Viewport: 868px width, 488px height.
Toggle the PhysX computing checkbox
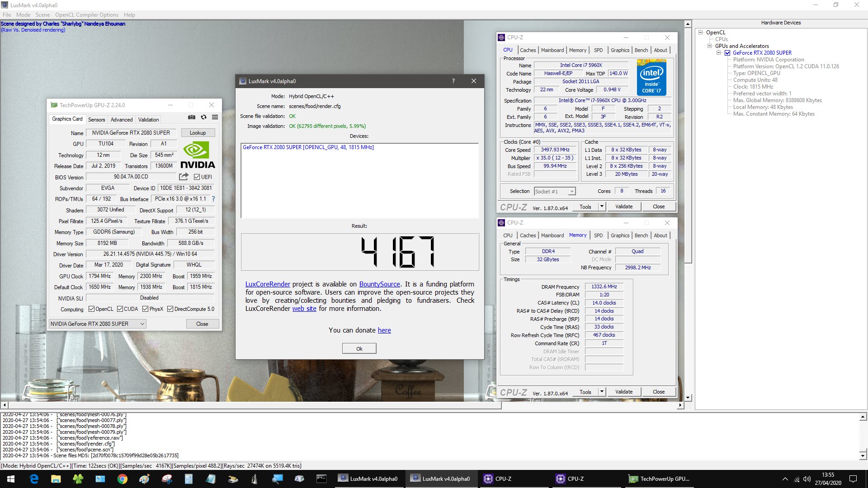pos(146,309)
